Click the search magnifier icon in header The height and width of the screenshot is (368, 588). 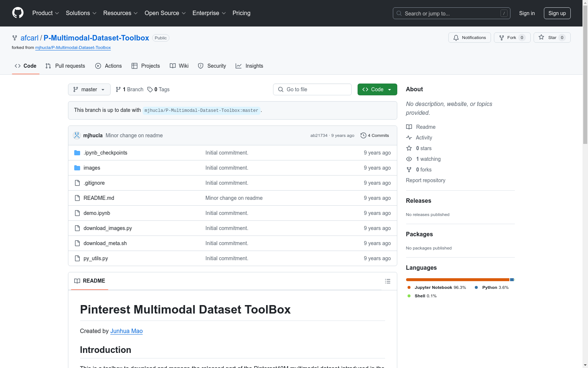(x=399, y=13)
